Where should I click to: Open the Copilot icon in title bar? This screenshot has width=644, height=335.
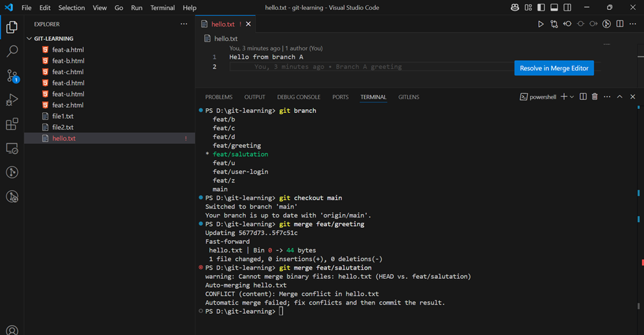515,7
